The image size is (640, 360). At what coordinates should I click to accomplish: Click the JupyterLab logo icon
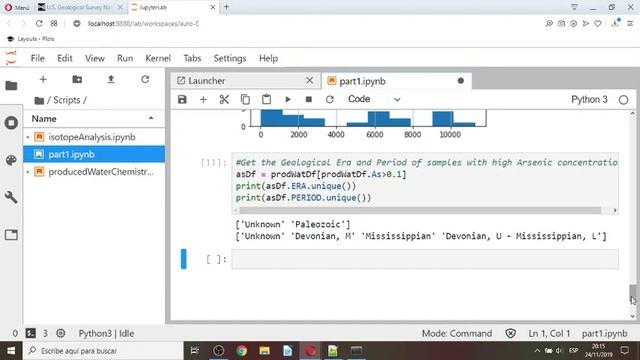[x=11, y=58]
